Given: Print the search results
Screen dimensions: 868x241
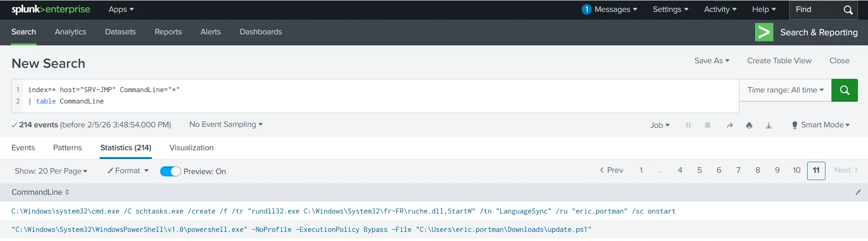Looking at the screenshot, I should click(749, 125).
